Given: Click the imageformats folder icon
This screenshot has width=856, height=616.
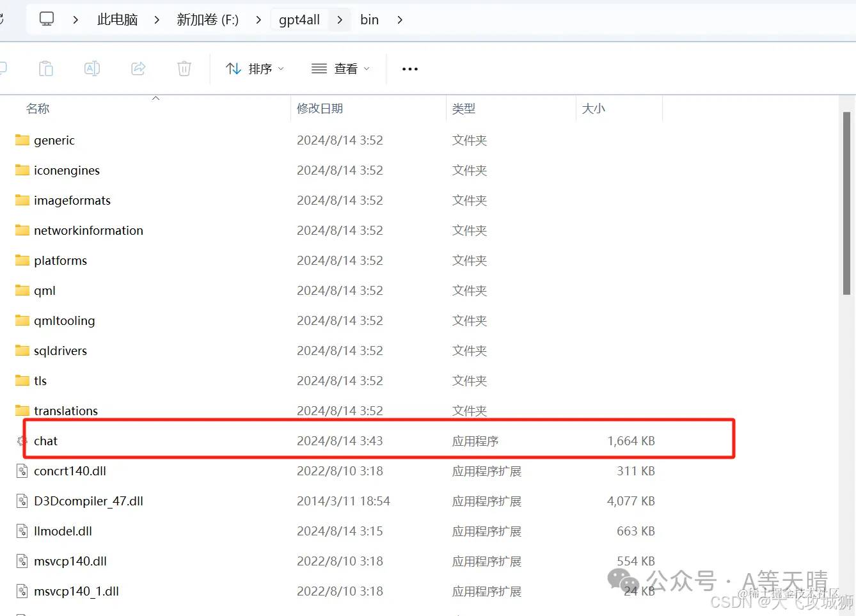Looking at the screenshot, I should 22,200.
